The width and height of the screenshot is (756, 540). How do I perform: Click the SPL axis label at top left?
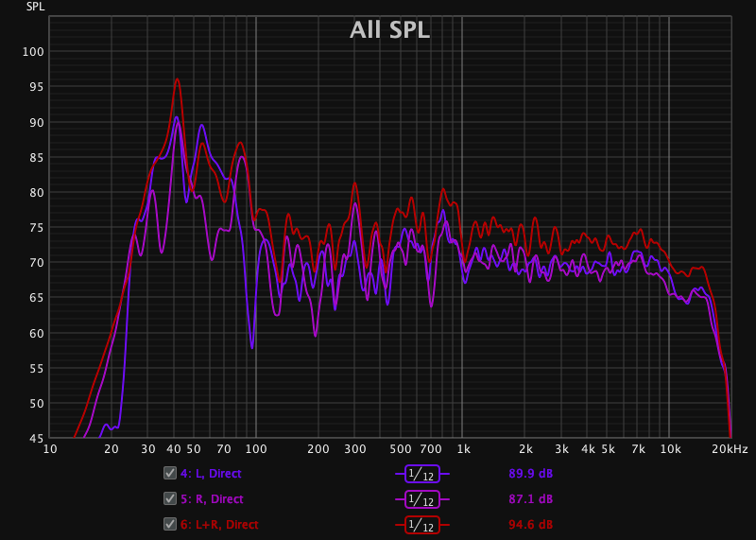coord(35,6)
